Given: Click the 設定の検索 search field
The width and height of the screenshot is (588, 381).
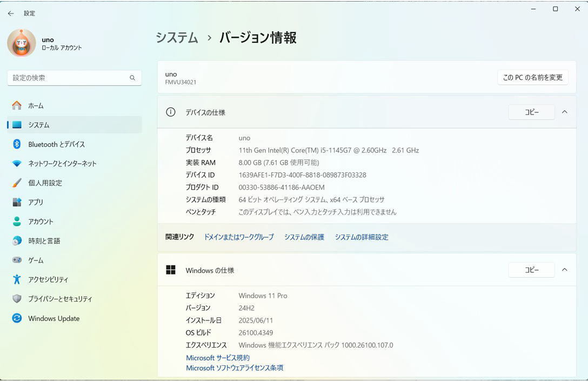Looking at the screenshot, I should [x=74, y=78].
